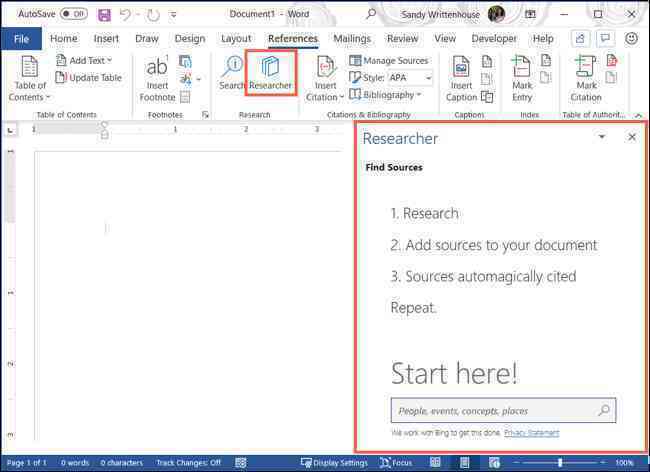Click the Share icon on the ribbon
650x472 pixels.
580,39
